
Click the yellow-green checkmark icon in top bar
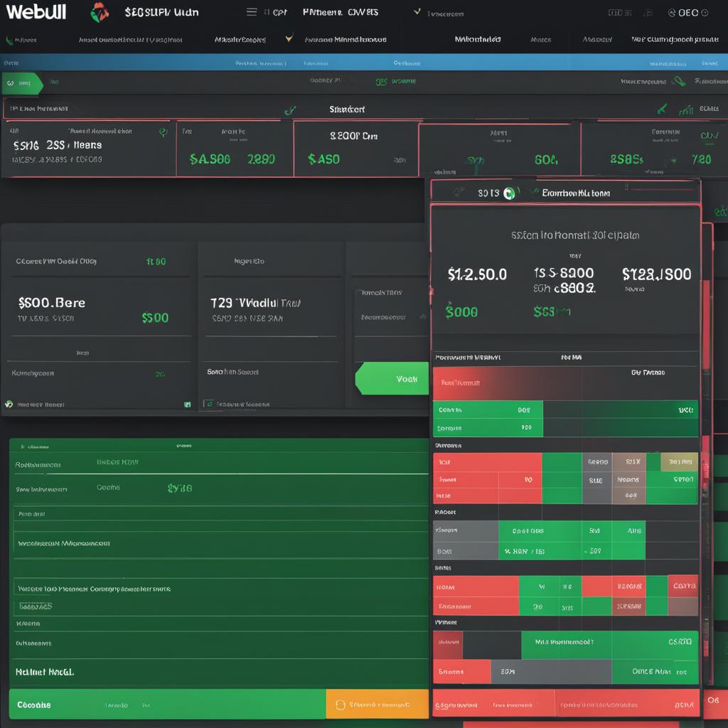point(417,11)
